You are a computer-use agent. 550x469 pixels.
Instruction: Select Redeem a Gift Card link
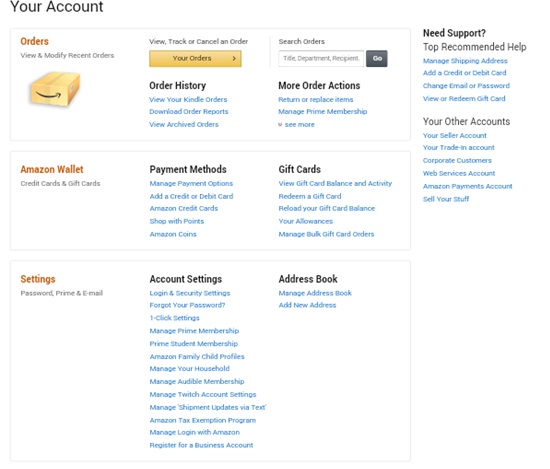coord(310,196)
